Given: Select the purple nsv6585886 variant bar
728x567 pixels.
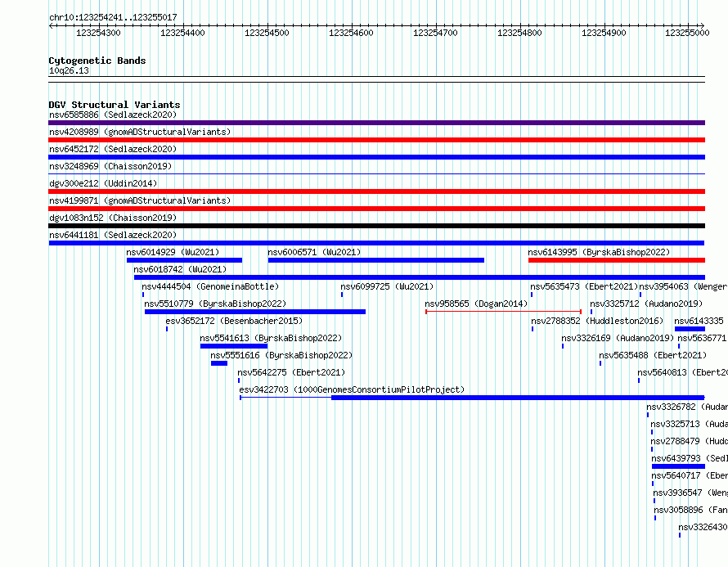Looking at the screenshot, I should (x=376, y=123).
